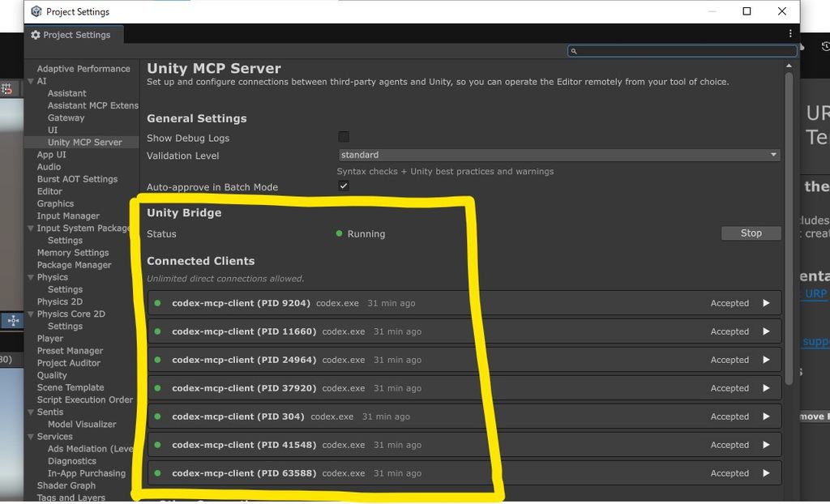830x504 pixels.
Task: Open Scene Template settings
Action: (x=71, y=387)
